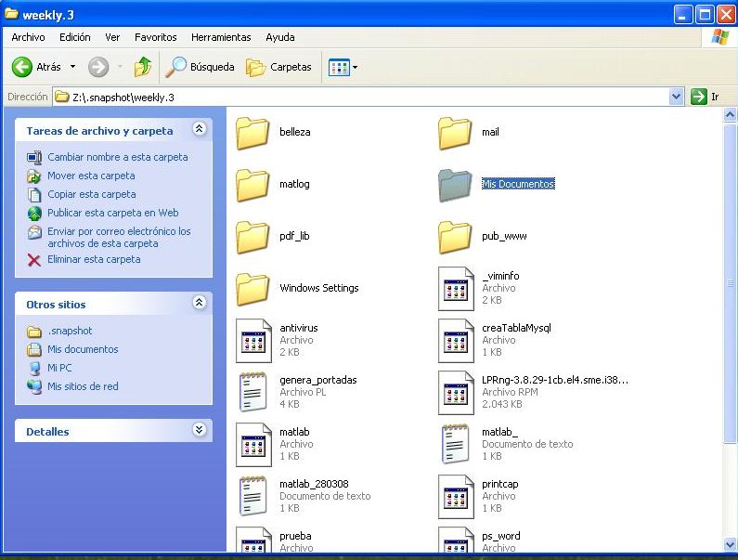
Task: Select the Mis Documentos folder icon
Action: point(455,185)
